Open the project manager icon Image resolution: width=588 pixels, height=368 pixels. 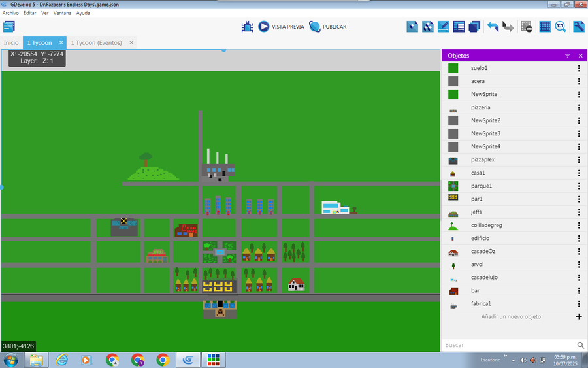(9, 27)
